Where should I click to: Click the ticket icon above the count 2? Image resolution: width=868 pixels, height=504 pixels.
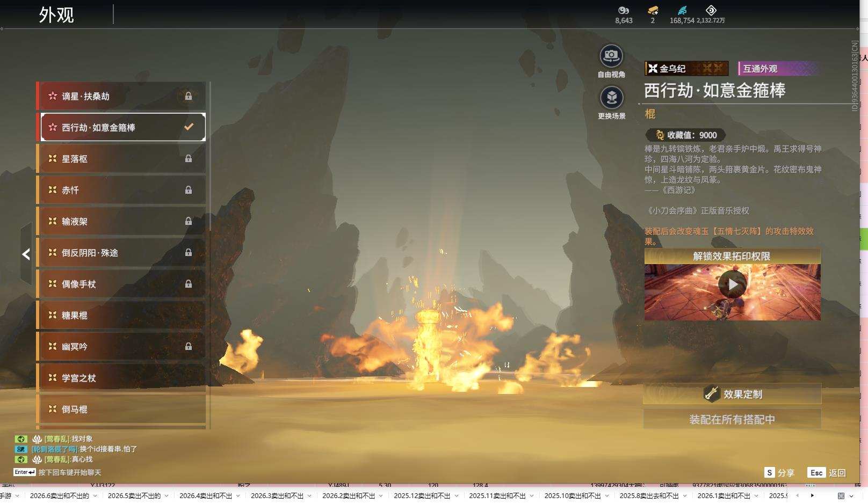[653, 10]
